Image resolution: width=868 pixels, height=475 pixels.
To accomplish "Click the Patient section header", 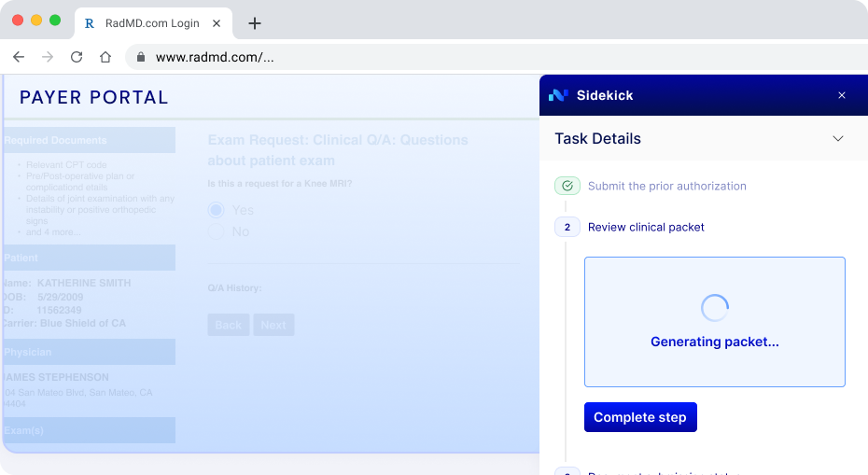I will [x=89, y=258].
